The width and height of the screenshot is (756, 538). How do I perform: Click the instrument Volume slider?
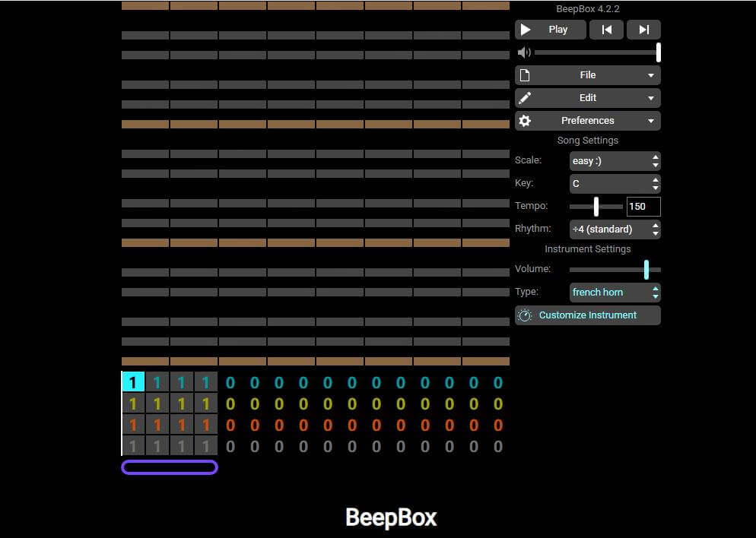tap(646, 269)
